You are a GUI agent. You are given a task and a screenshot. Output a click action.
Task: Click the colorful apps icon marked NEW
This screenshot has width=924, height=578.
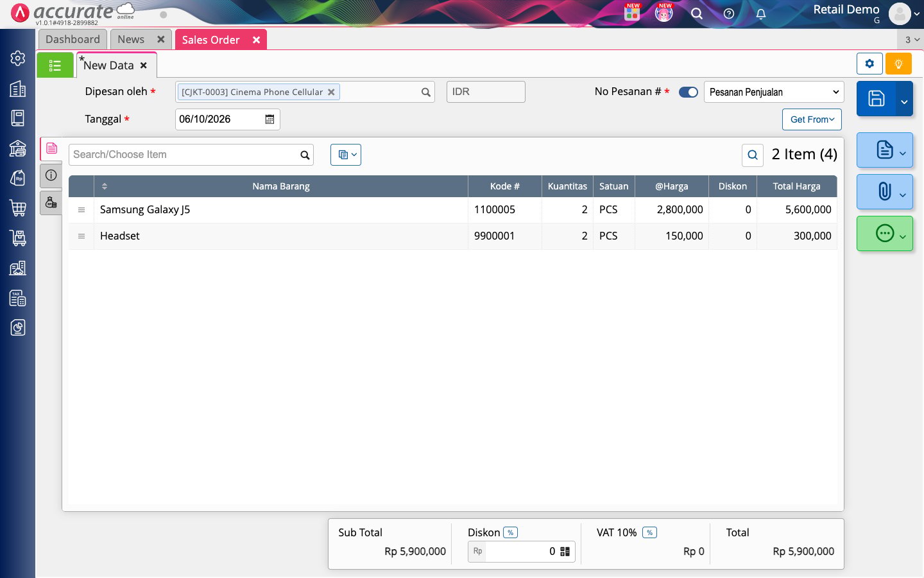click(x=632, y=13)
